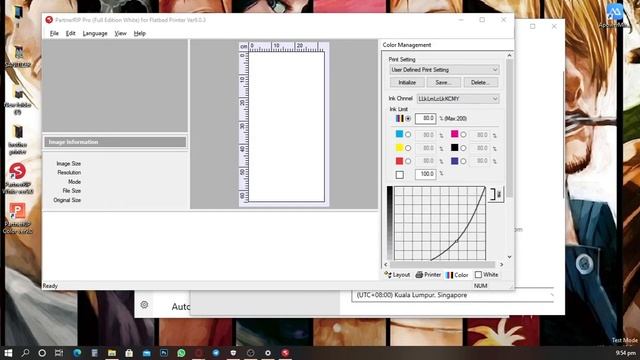
Task: Select the black ink limit radio button
Action: coord(463,148)
